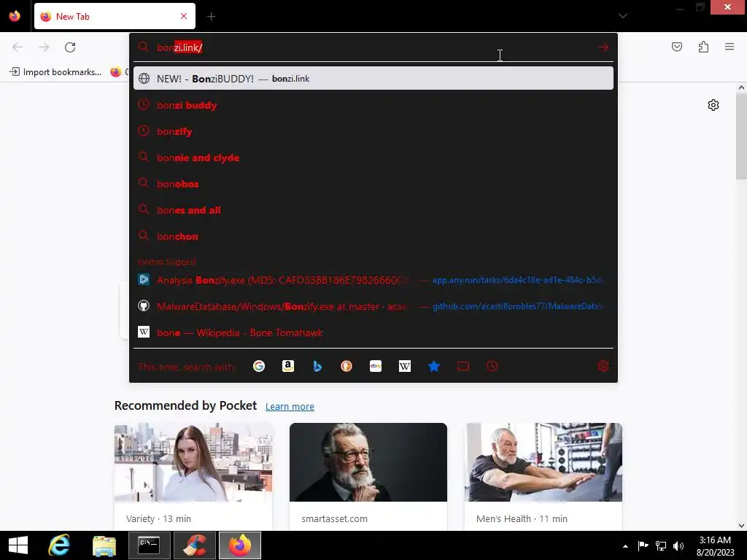This screenshot has height=560, width=747.
Task: Search this time with Wikipedia
Action: (x=404, y=366)
